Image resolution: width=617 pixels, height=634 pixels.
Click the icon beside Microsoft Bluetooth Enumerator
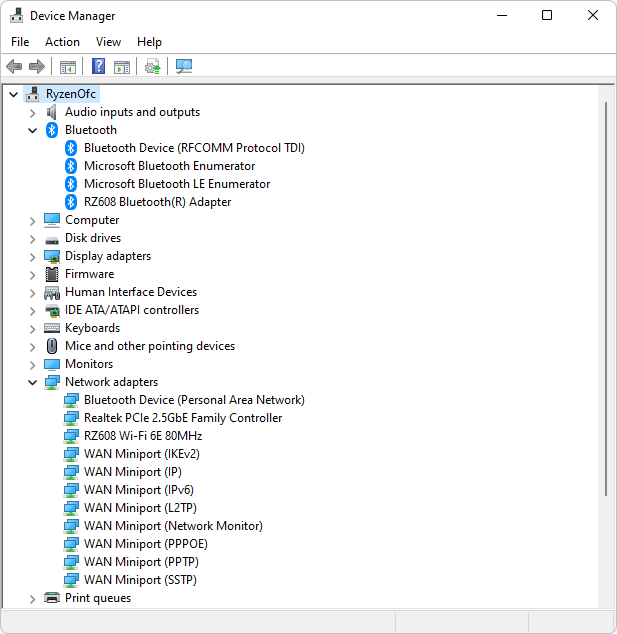pos(71,166)
